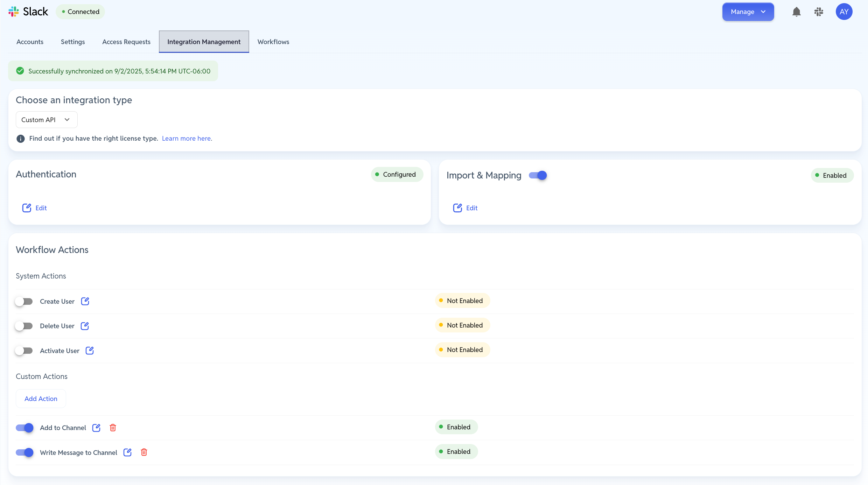This screenshot has height=485, width=868.
Task: Open the Custom API integration type dropdown
Action: coord(46,120)
